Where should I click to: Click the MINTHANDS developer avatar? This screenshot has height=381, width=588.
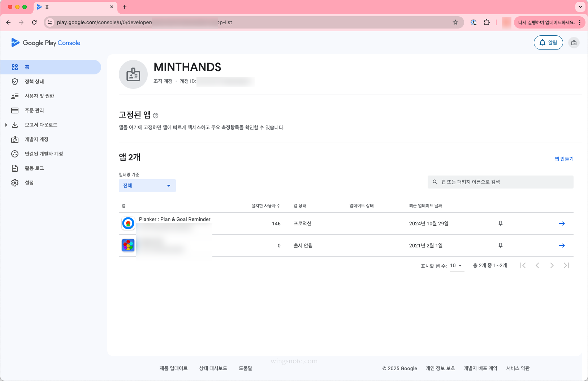tap(133, 74)
